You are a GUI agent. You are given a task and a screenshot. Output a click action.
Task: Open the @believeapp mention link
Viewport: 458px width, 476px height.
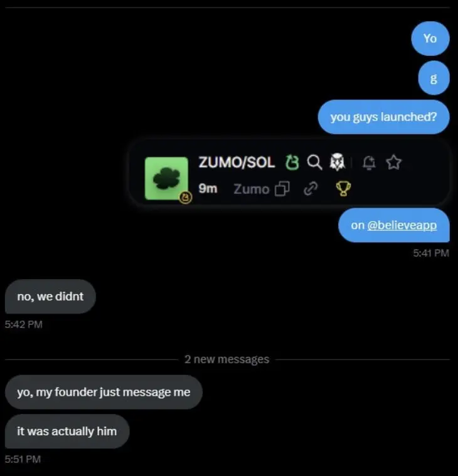(402, 225)
